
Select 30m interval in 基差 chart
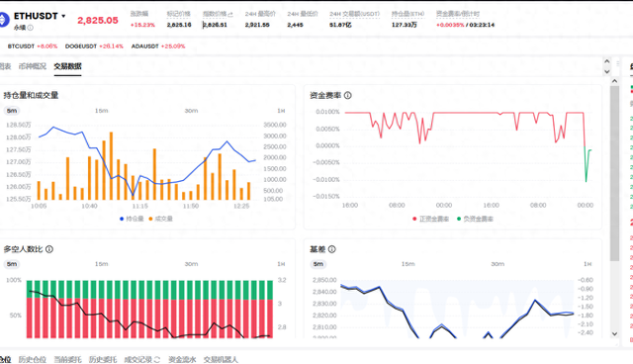pos(497,264)
